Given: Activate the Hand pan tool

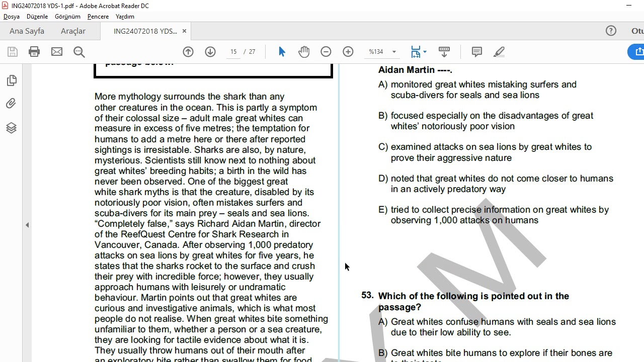Looking at the screenshot, I should coord(304,52).
